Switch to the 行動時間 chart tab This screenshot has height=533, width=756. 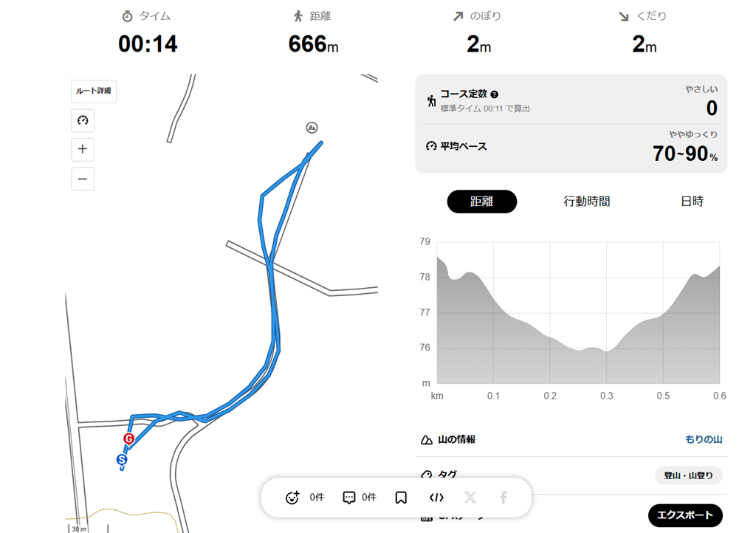[587, 202]
